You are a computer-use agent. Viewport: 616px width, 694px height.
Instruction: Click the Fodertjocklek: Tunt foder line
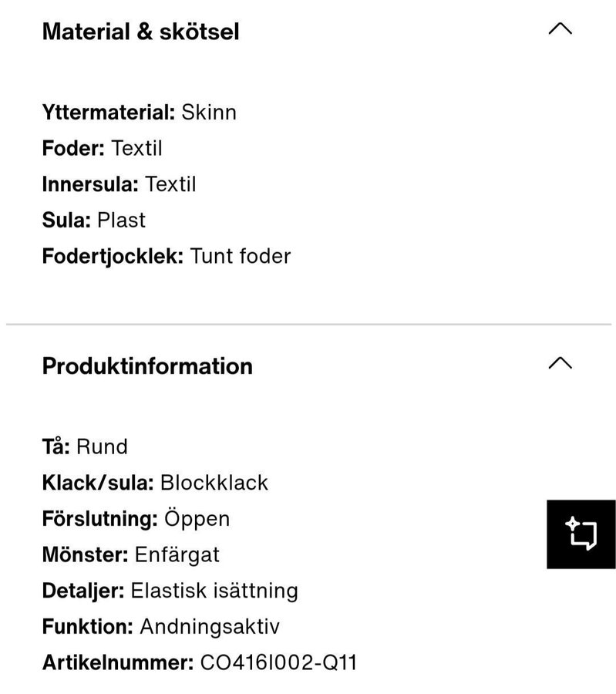(x=166, y=256)
